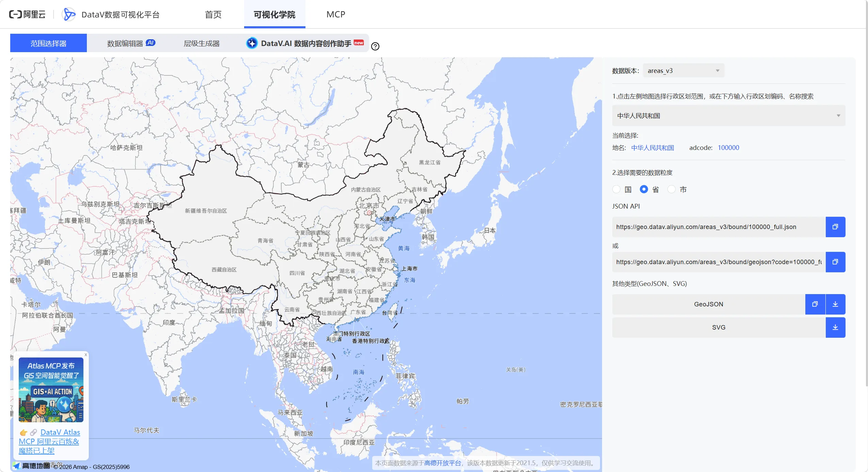Click the page vertical scrollbar

pyautogui.click(x=867, y=194)
